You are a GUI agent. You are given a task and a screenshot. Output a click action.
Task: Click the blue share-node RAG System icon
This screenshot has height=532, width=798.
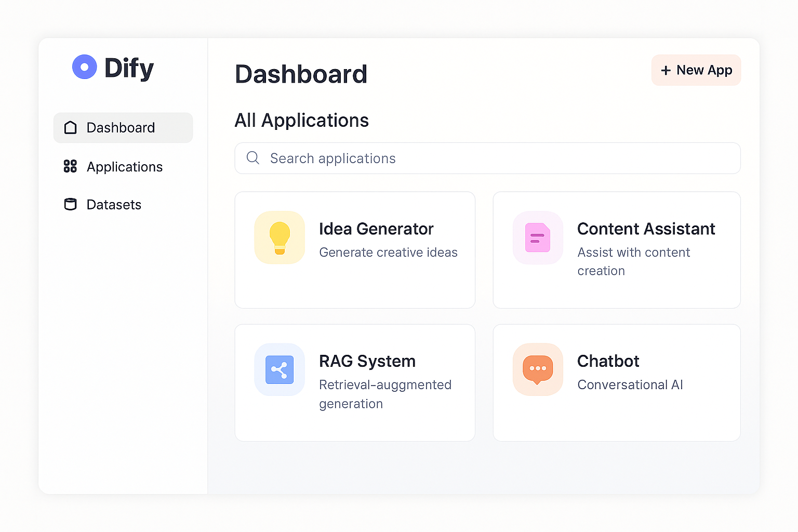[280, 369]
